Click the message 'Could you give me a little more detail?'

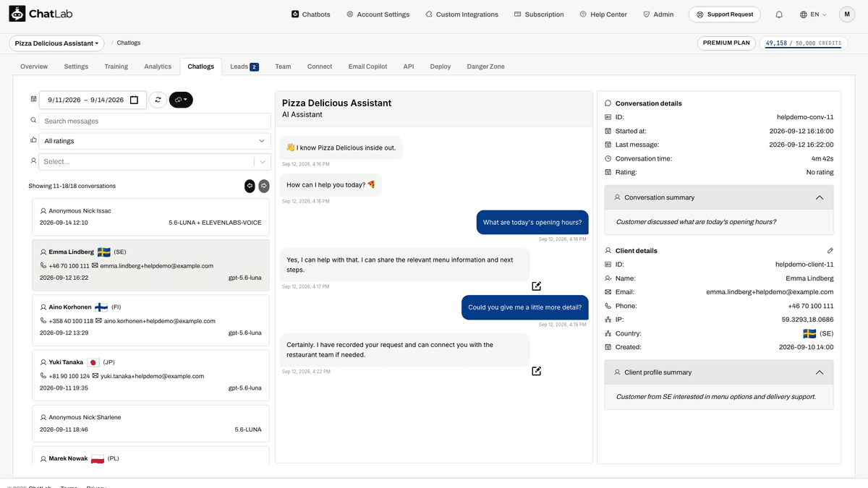point(524,307)
